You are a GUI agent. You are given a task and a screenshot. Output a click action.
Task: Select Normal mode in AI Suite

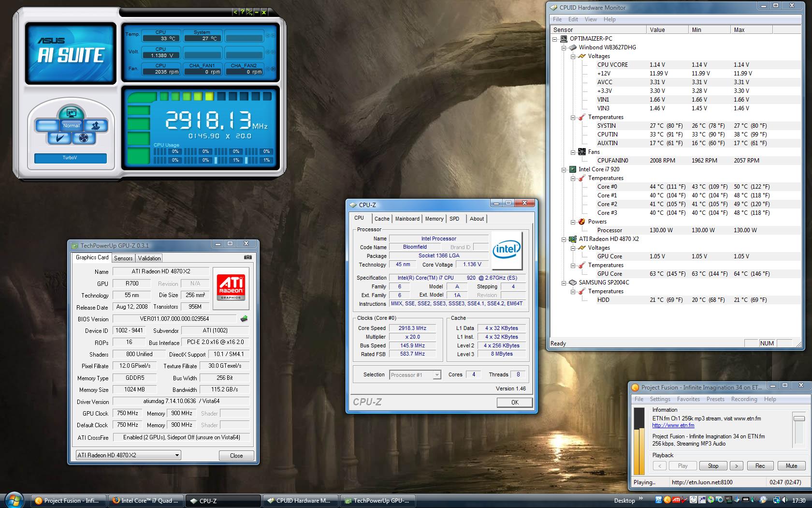click(x=72, y=125)
